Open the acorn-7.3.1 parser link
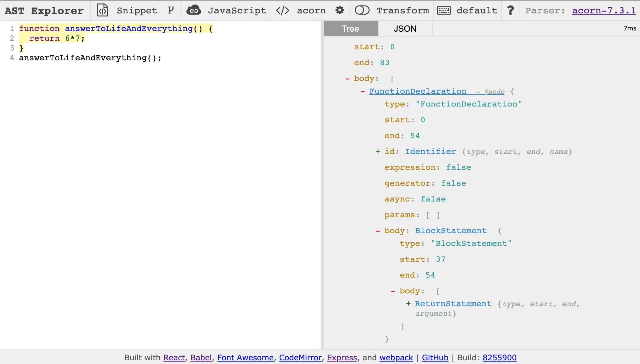The height and width of the screenshot is (364, 640). (x=604, y=10)
